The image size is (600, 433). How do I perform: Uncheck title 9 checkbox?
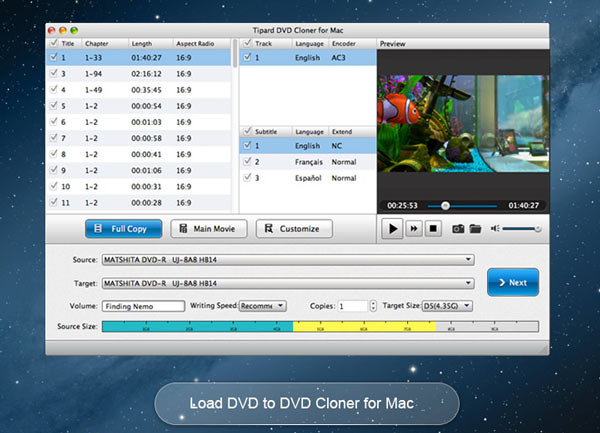tap(54, 170)
